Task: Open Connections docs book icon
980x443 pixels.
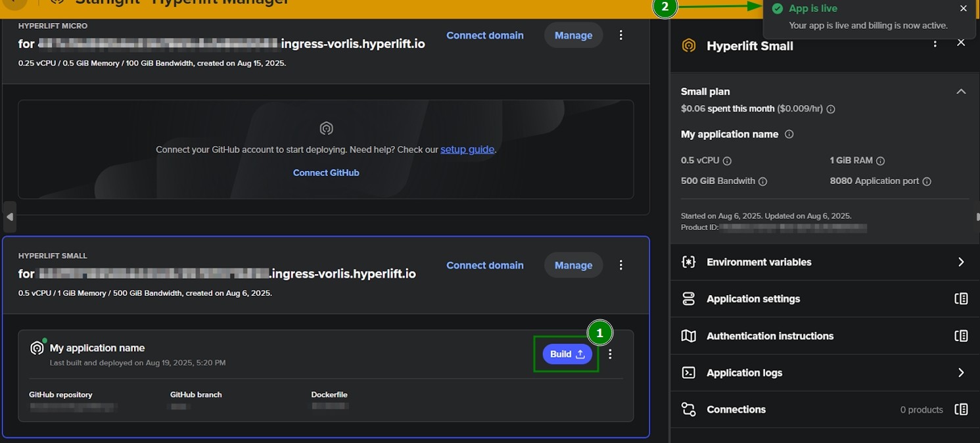Action: tap(961, 409)
